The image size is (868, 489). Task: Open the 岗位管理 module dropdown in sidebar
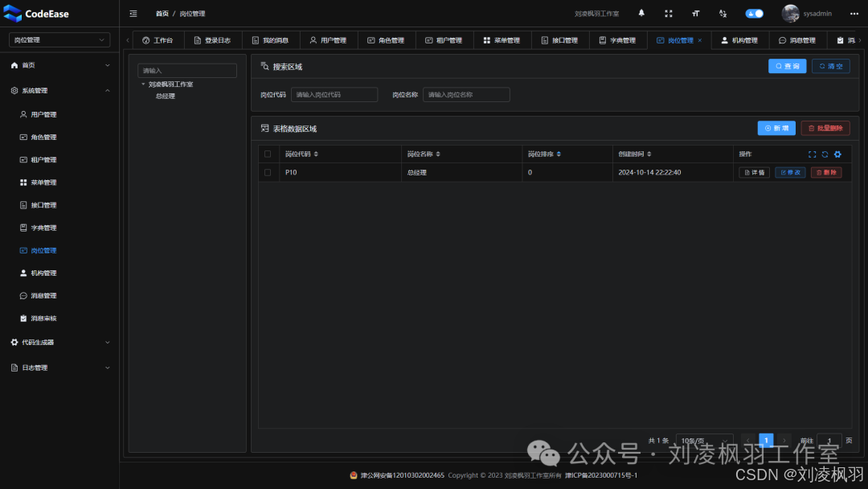(59, 40)
